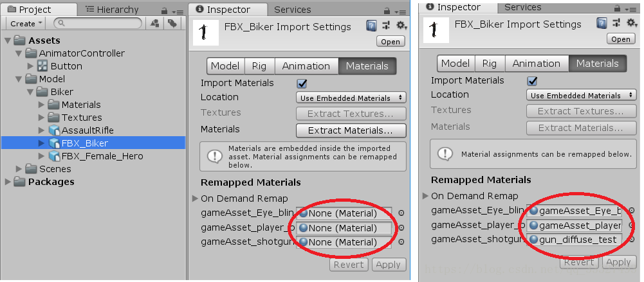
Task: Expand the Button animator controller
Action: point(30,66)
